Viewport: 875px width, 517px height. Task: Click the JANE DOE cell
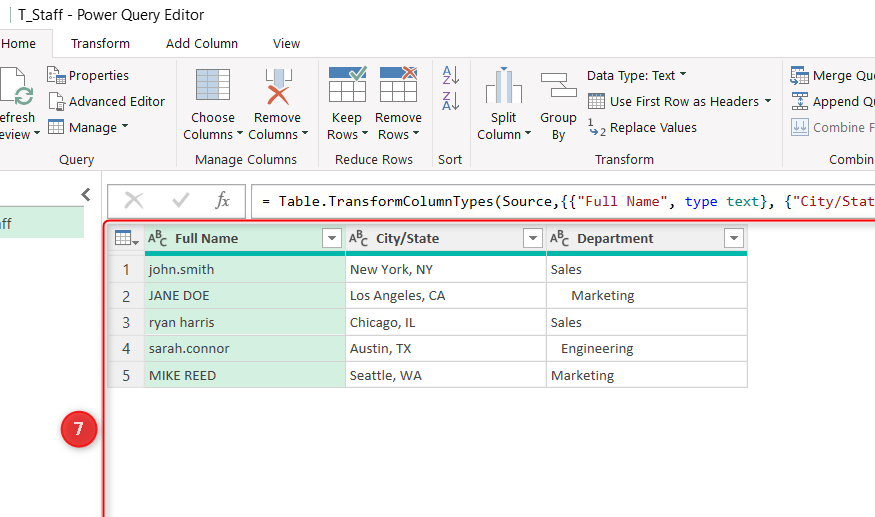pos(244,296)
